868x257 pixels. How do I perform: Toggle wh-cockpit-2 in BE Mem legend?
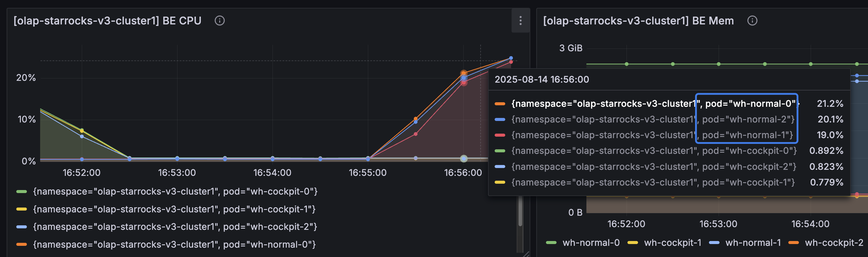point(834,243)
